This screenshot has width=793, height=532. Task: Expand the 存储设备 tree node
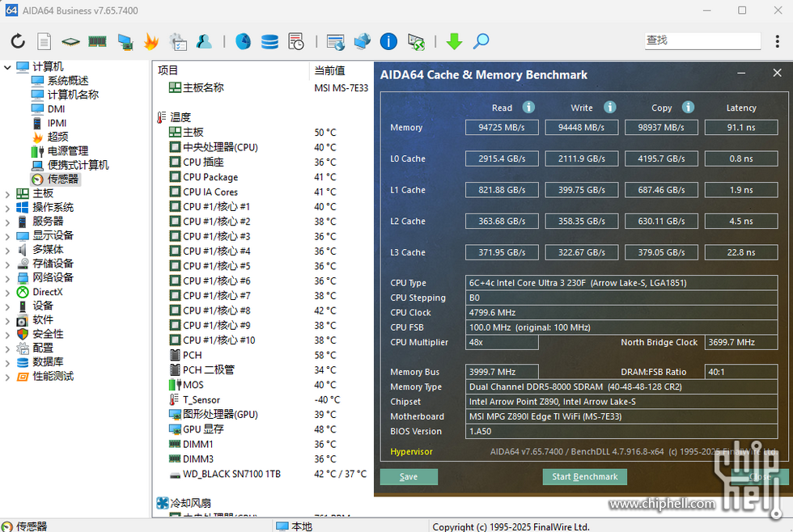point(7,264)
